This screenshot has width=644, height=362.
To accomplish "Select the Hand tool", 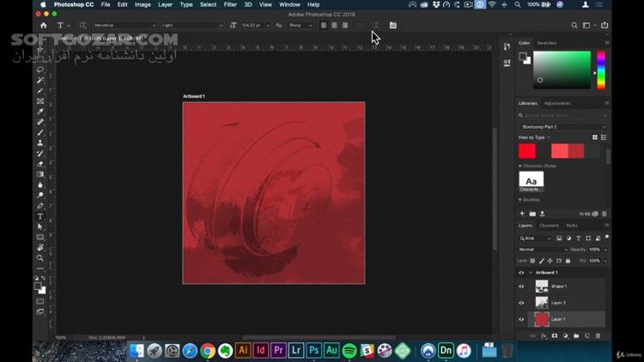I will pos(40,248).
